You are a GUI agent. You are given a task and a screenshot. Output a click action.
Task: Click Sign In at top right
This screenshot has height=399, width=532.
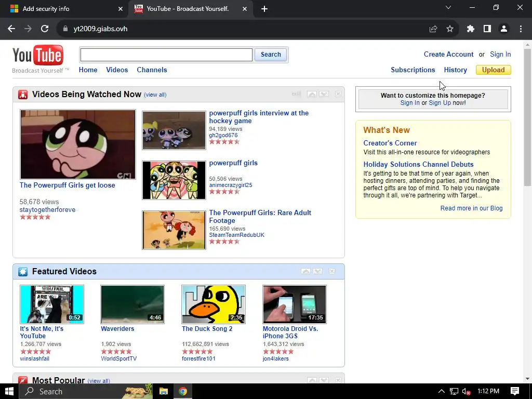500,54
